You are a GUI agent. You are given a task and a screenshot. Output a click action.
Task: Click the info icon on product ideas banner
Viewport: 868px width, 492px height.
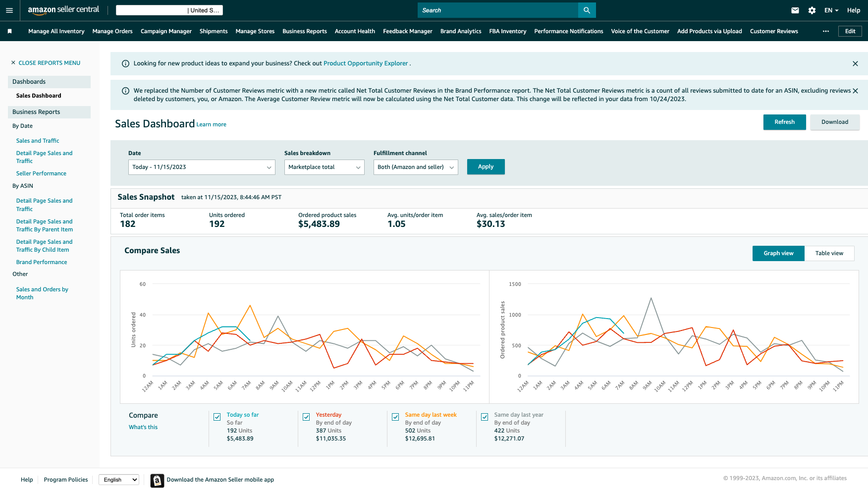pos(125,63)
